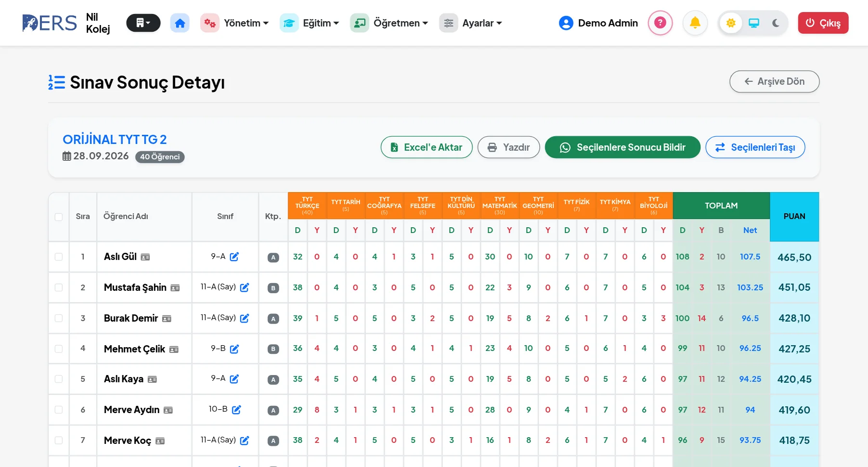Select system theme monitor icon
The width and height of the screenshot is (868, 467).
tap(754, 23)
